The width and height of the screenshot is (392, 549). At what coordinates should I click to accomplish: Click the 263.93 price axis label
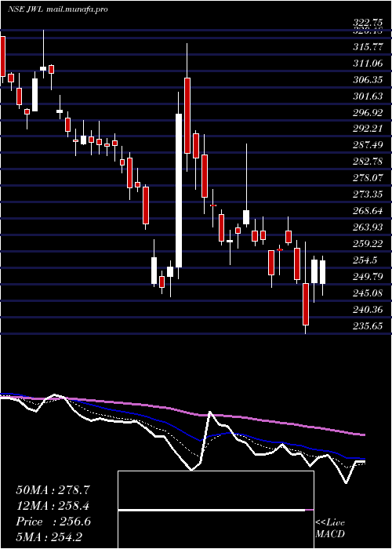coord(368,227)
